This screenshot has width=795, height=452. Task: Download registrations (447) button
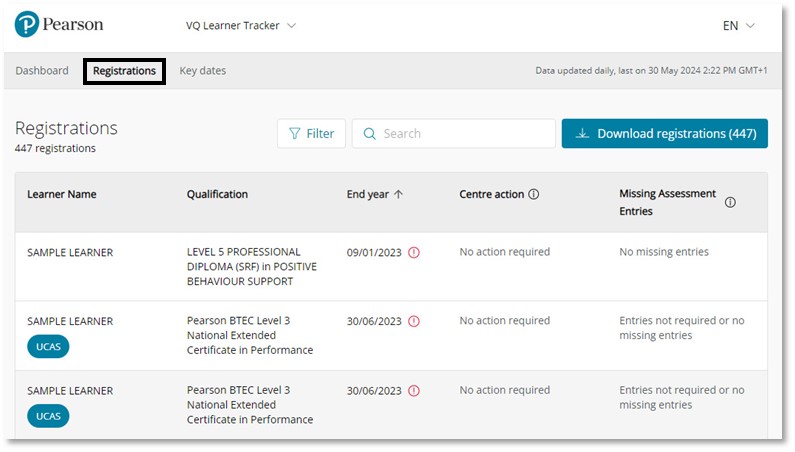tap(664, 134)
